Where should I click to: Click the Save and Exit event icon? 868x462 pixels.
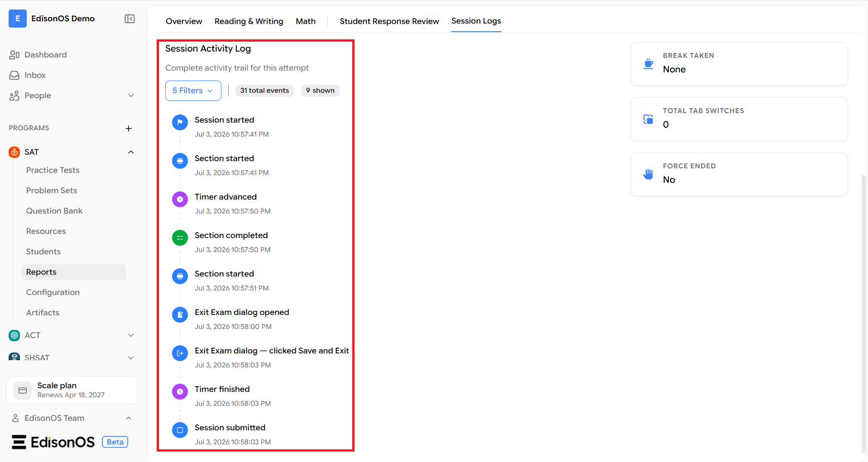(180, 353)
